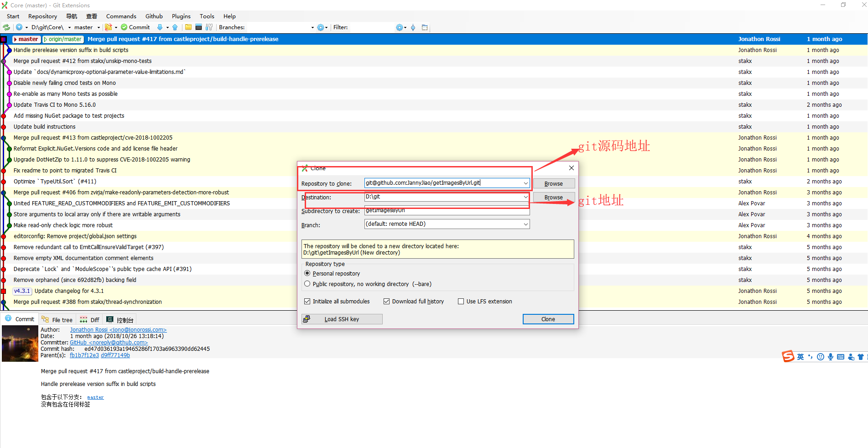Open the Tools menu
This screenshot has height=448, width=868.
[x=207, y=16]
